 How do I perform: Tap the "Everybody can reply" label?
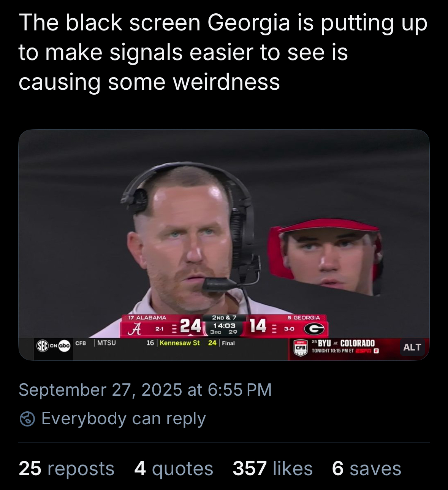123,419
